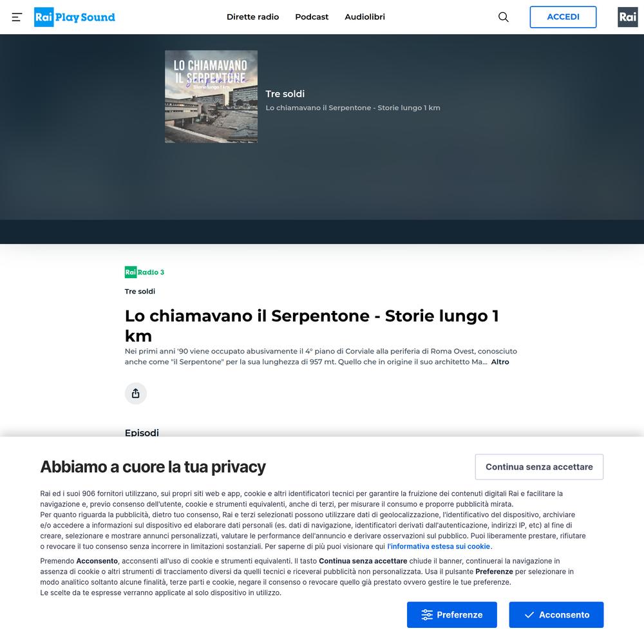Click the Rai logo at top right

(627, 17)
